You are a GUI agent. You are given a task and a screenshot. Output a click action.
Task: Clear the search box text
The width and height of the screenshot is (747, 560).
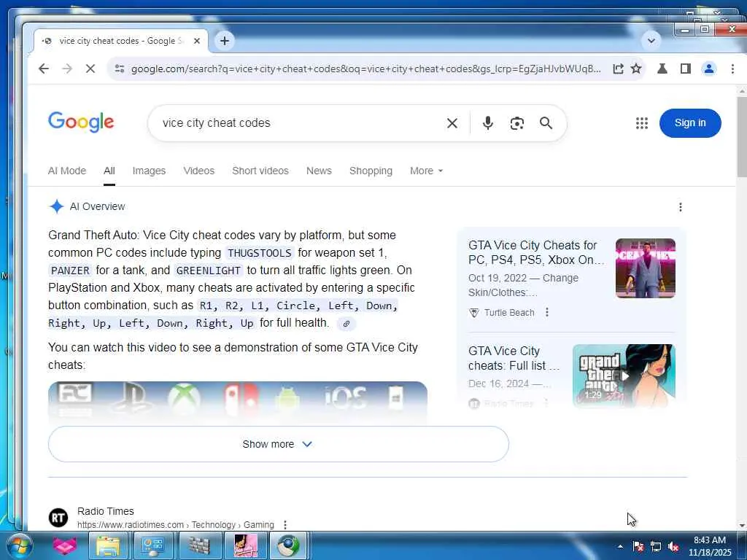(452, 123)
